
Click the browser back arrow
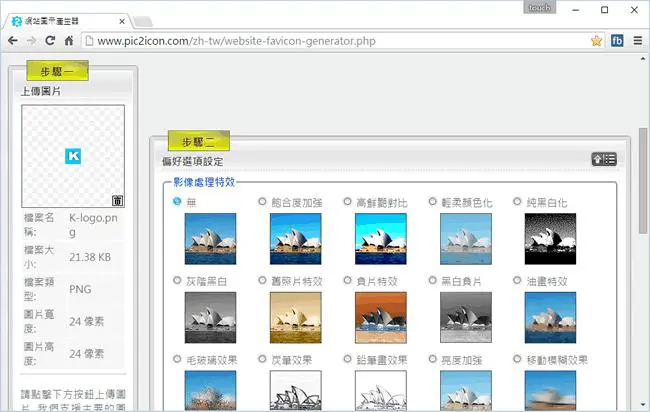click(x=13, y=41)
